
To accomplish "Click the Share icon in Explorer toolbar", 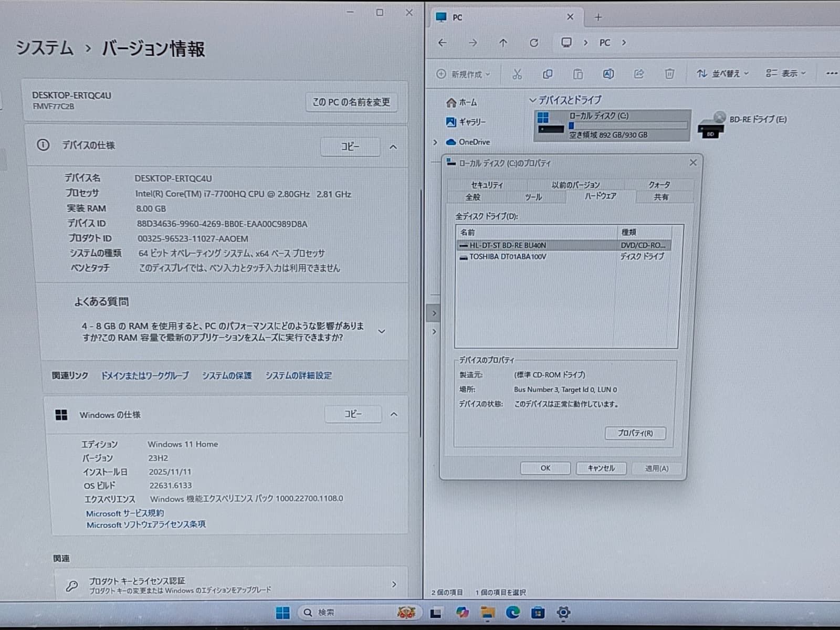I will coord(639,74).
